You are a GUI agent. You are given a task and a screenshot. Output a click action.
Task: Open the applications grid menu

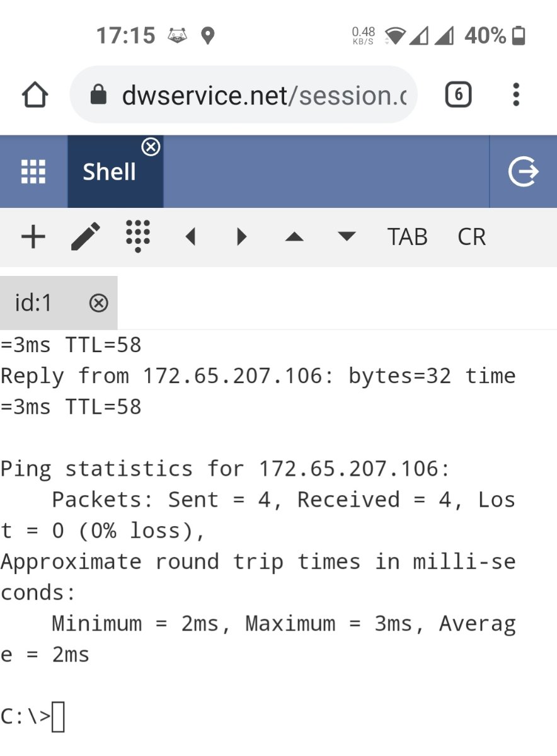[33, 171]
